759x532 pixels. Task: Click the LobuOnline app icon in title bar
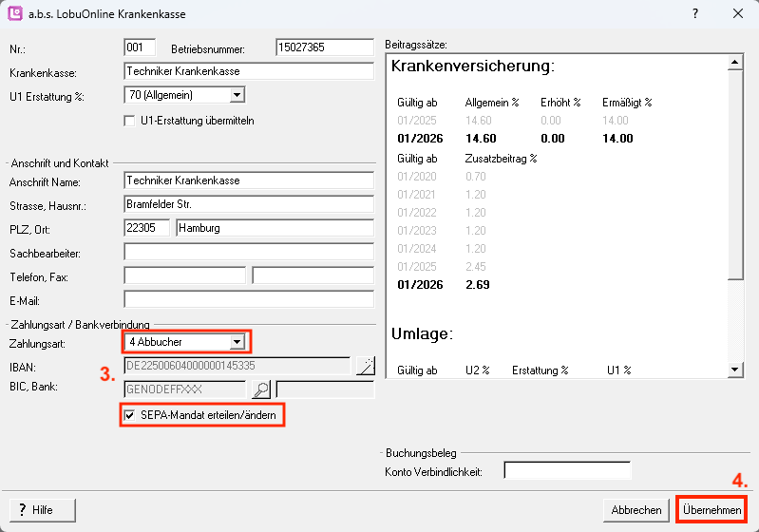coord(15,14)
